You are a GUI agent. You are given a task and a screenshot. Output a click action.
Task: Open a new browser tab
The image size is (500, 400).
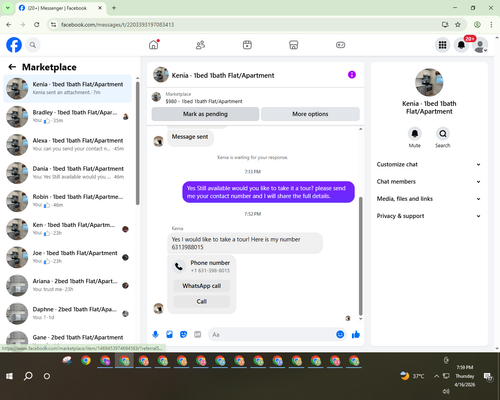tap(114, 8)
